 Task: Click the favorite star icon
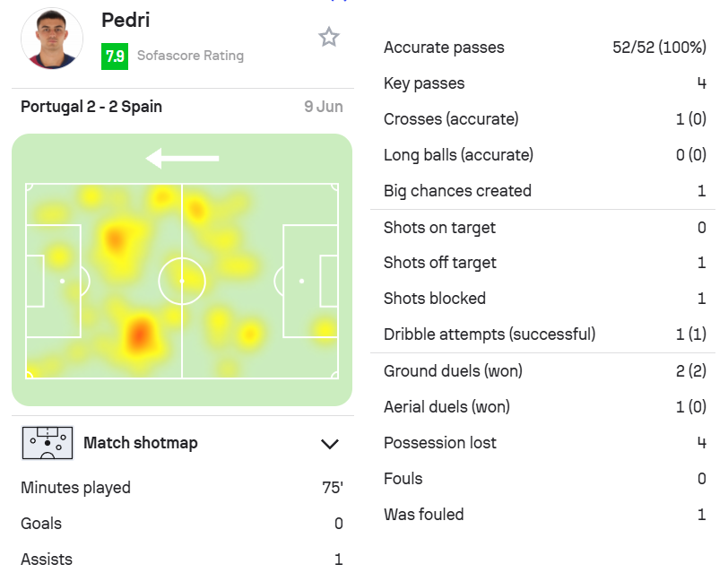coord(329,37)
